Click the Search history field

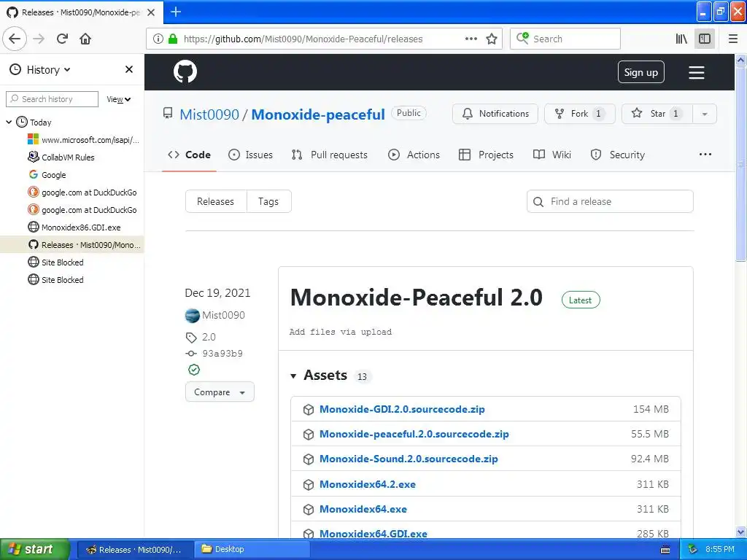click(52, 99)
